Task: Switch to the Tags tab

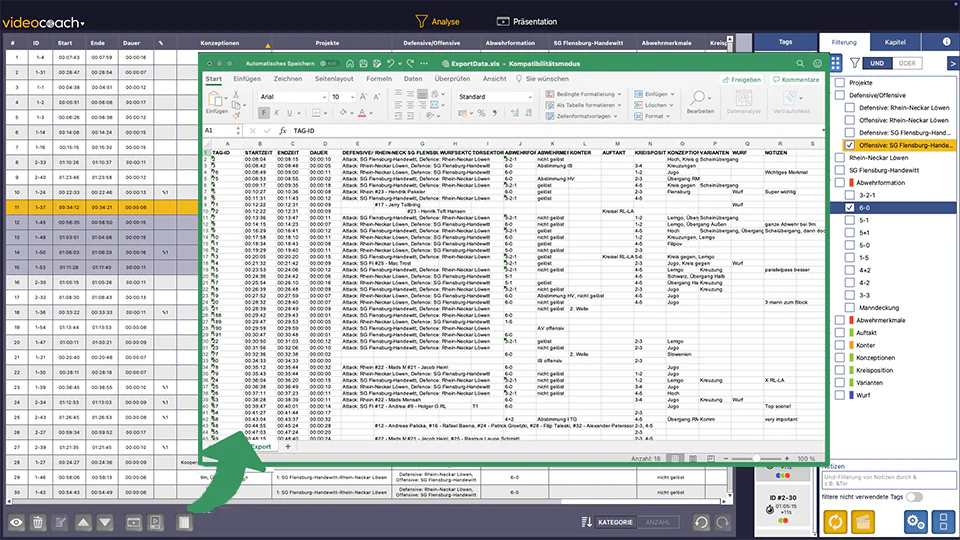Action: click(786, 42)
